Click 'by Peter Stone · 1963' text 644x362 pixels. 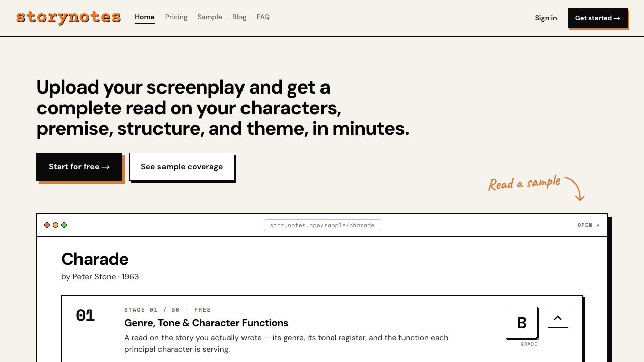(x=100, y=277)
